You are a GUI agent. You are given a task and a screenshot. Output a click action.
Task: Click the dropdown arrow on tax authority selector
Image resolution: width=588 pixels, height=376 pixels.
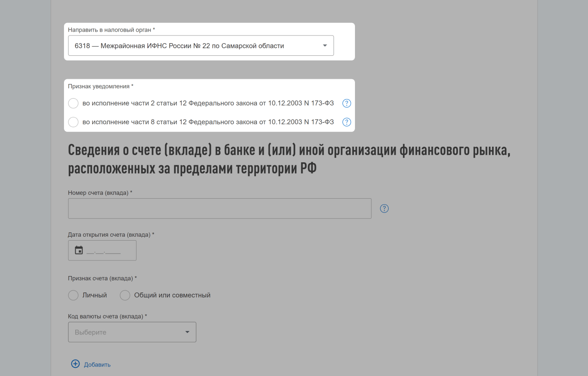tap(324, 45)
